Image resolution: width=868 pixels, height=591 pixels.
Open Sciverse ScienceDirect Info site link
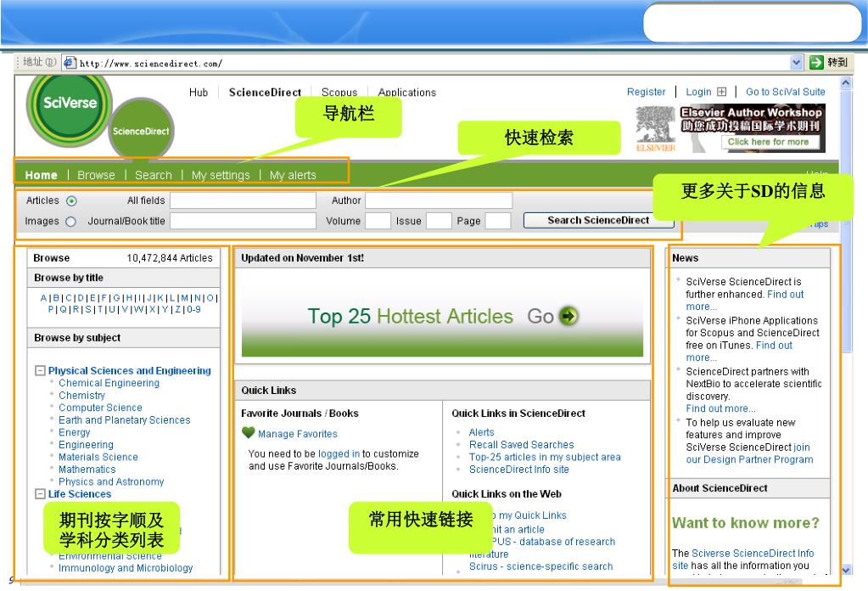coord(743,559)
